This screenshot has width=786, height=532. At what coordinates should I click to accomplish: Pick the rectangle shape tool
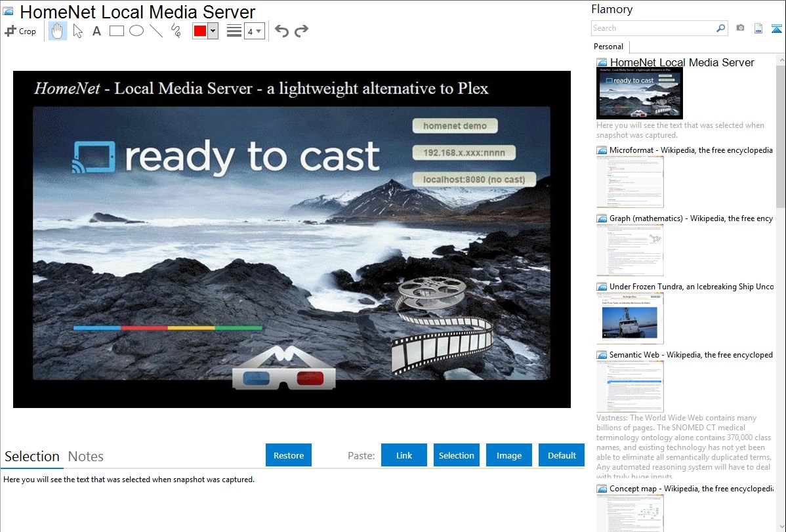point(116,31)
